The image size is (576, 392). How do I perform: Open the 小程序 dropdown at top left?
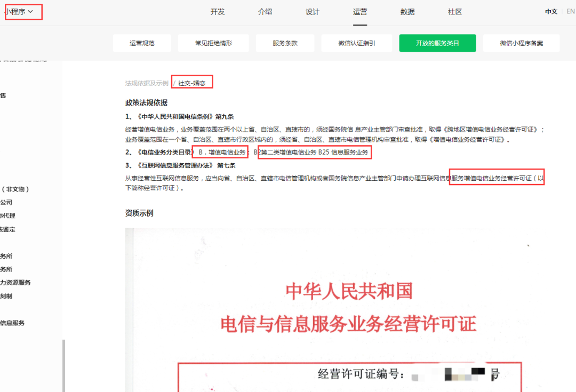(19, 12)
